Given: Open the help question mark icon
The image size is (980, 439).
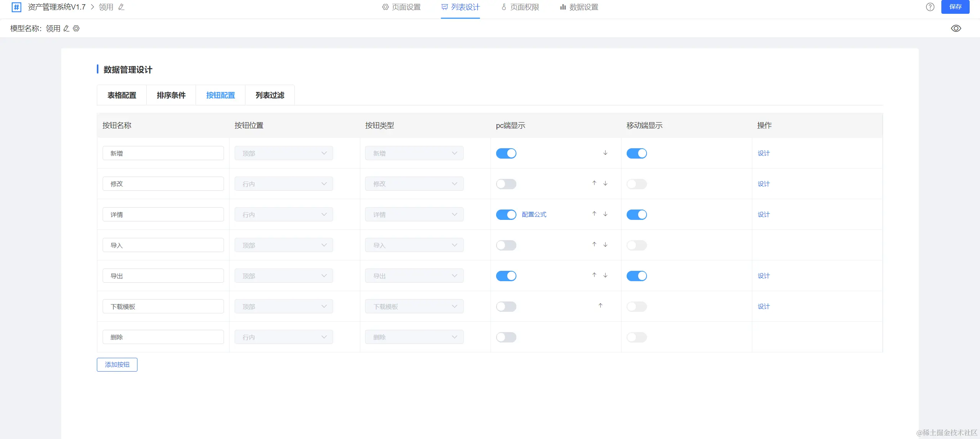Looking at the screenshot, I should click(930, 7).
